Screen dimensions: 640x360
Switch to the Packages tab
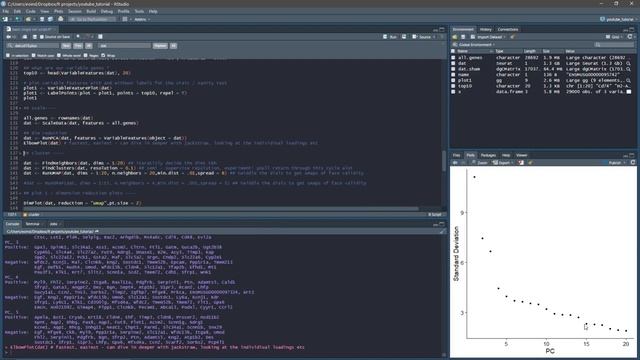[488, 155]
